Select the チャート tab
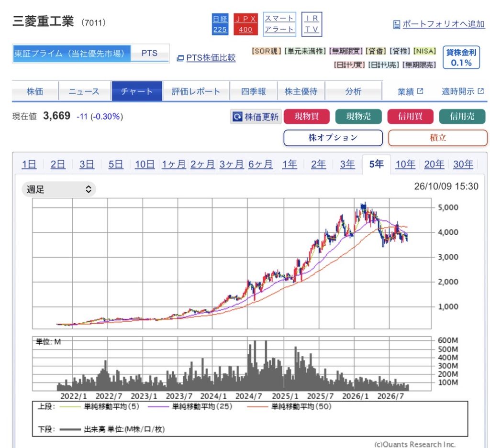 (137, 91)
